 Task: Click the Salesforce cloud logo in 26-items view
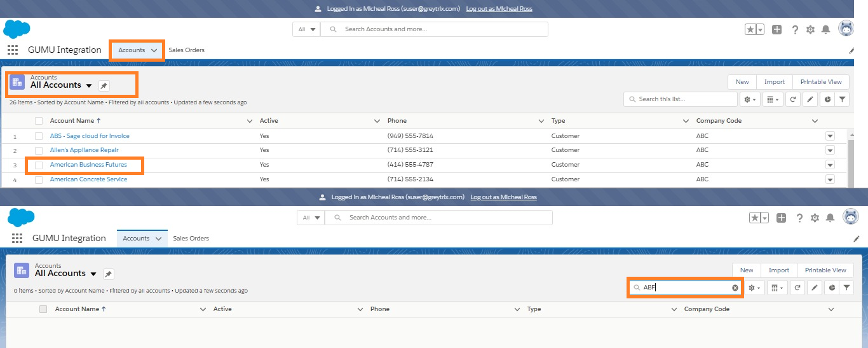(x=17, y=29)
